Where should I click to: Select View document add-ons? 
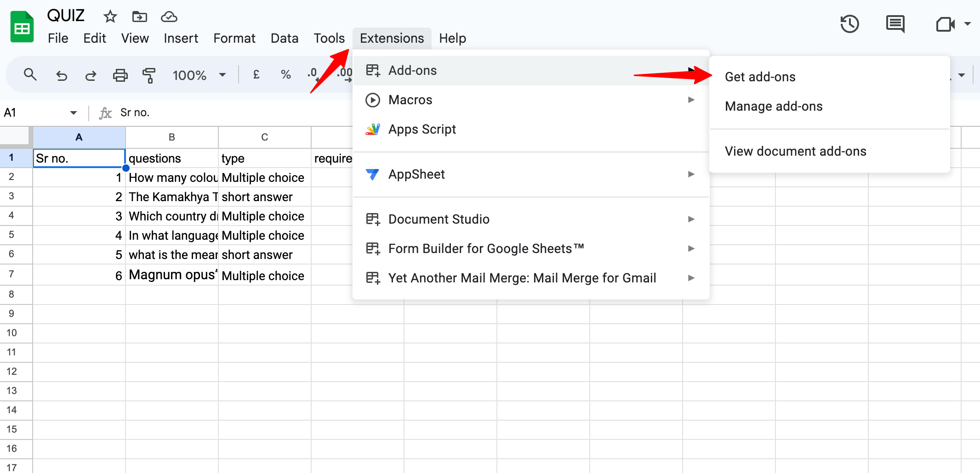tap(795, 152)
